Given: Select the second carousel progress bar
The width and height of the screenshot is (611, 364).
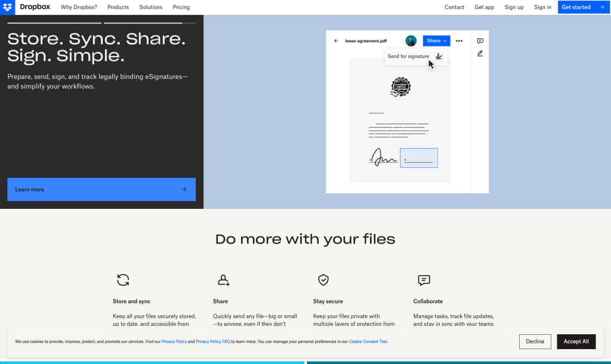Looking at the screenshot, I should (x=150, y=23).
